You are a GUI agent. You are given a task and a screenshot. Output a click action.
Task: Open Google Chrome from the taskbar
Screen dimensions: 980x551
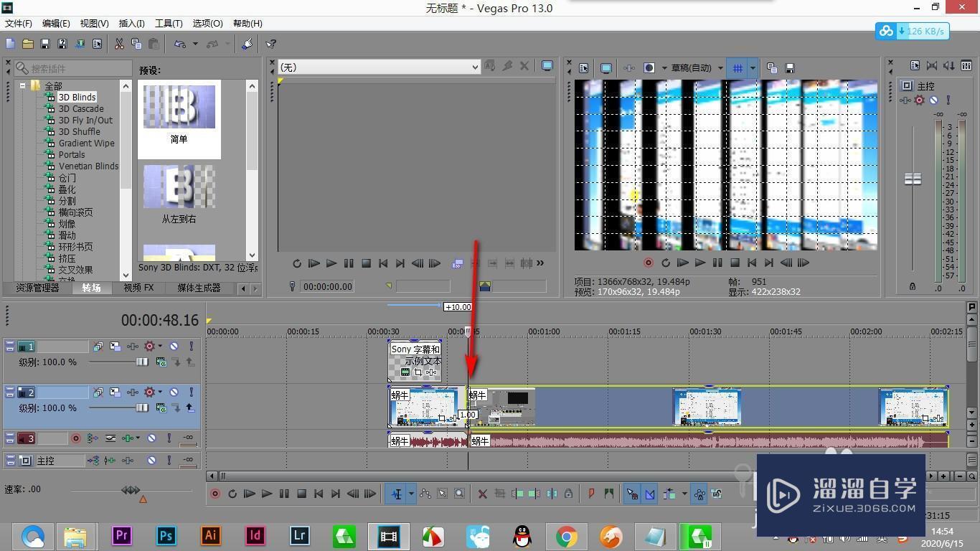[566, 536]
